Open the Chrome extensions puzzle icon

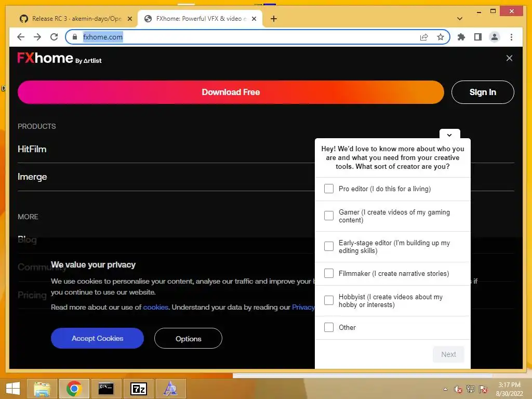pos(461,37)
